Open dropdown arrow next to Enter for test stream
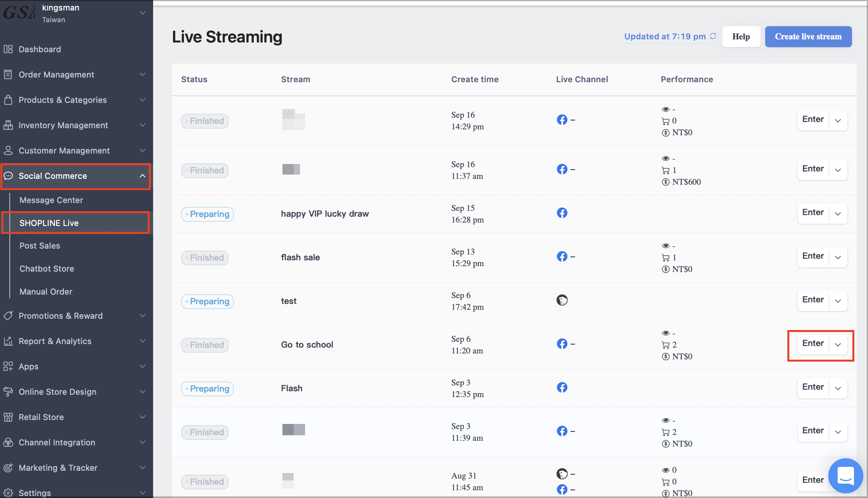 click(x=838, y=301)
